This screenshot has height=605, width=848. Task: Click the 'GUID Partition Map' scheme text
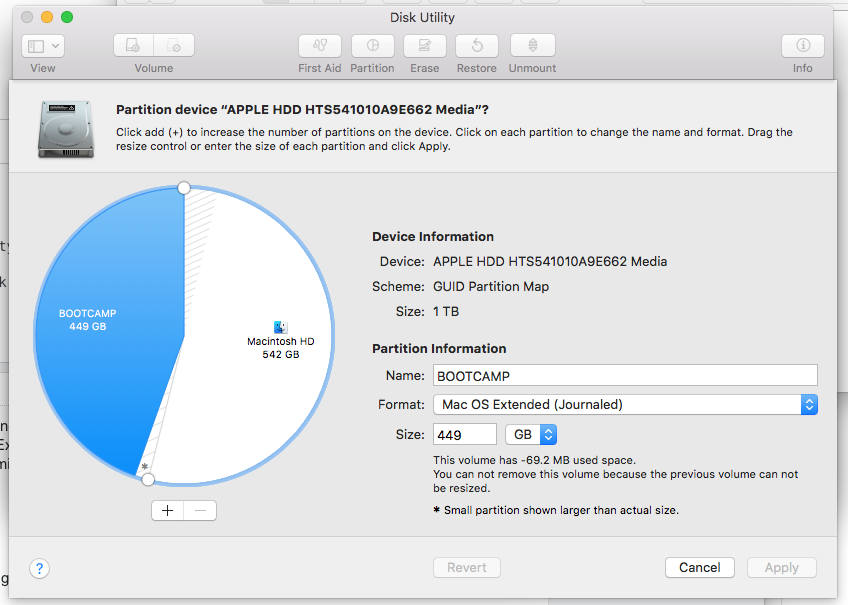point(491,287)
